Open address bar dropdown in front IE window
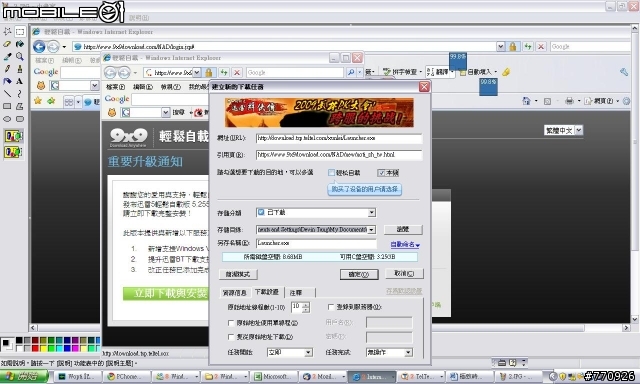 (x=196, y=73)
